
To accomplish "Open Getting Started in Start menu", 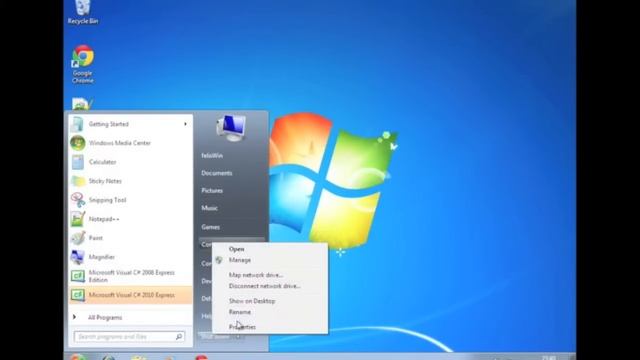I will pyautogui.click(x=130, y=124).
